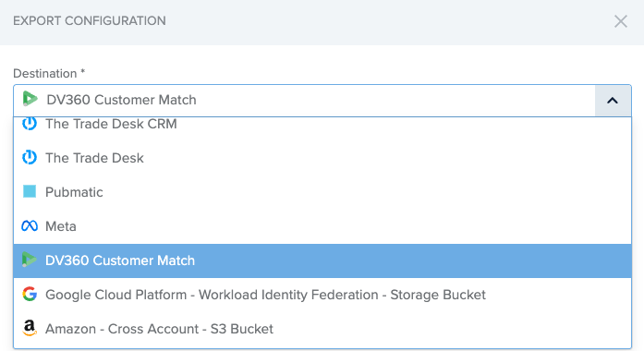644x351 pixels.
Task: Select The Trade Desk CRM option
Action: click(x=322, y=124)
